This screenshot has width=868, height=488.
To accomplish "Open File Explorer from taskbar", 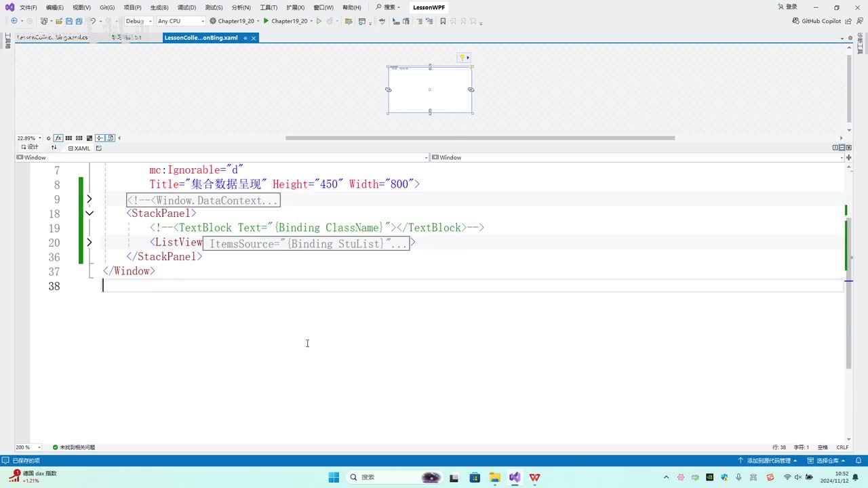I will coord(494,477).
